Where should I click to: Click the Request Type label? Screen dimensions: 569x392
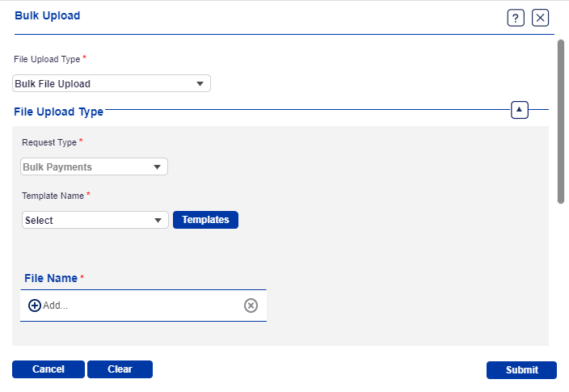[49, 142]
